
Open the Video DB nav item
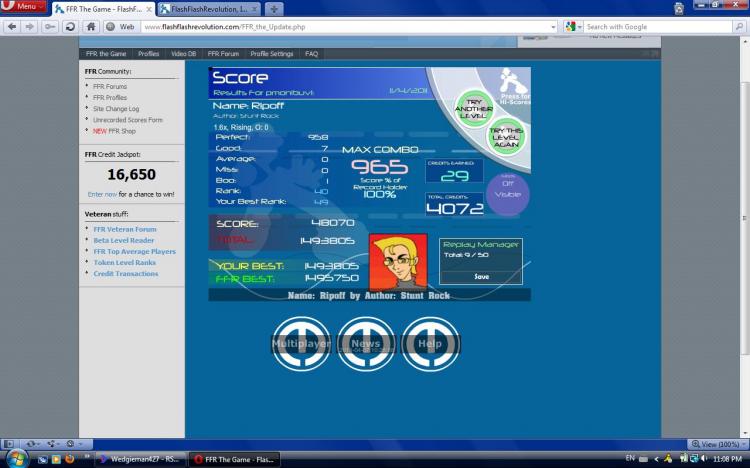click(x=184, y=54)
